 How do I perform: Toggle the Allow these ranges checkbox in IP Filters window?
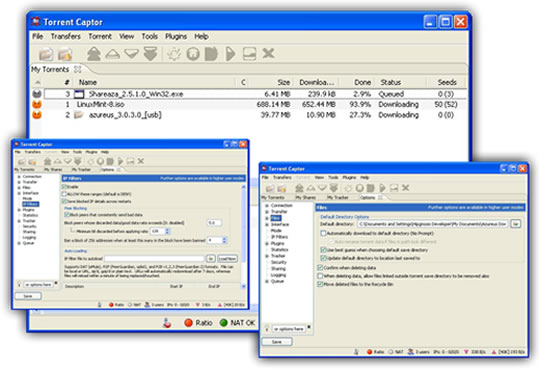click(64, 194)
